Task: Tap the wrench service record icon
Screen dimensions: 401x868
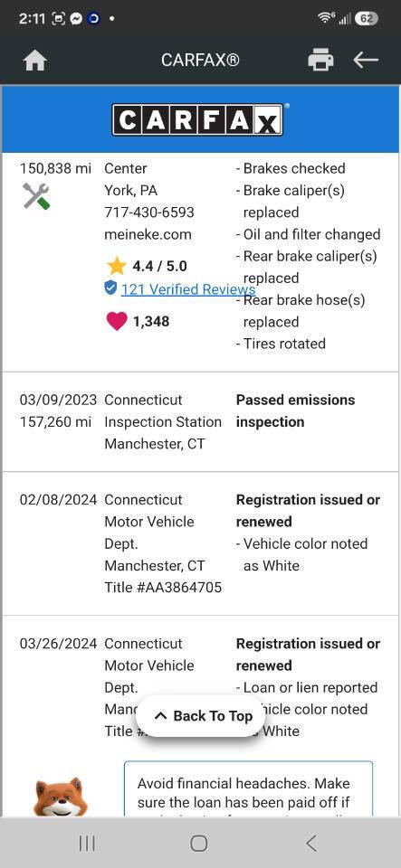Action: pyautogui.click(x=36, y=196)
